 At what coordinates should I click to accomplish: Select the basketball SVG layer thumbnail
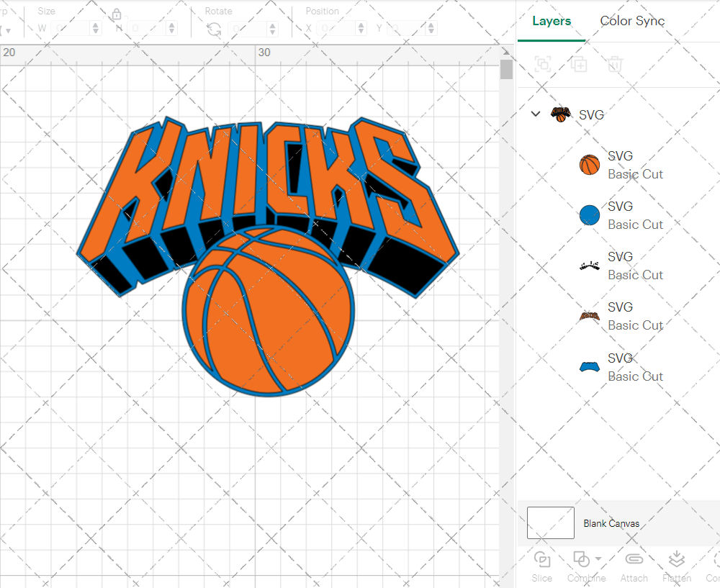point(590,165)
